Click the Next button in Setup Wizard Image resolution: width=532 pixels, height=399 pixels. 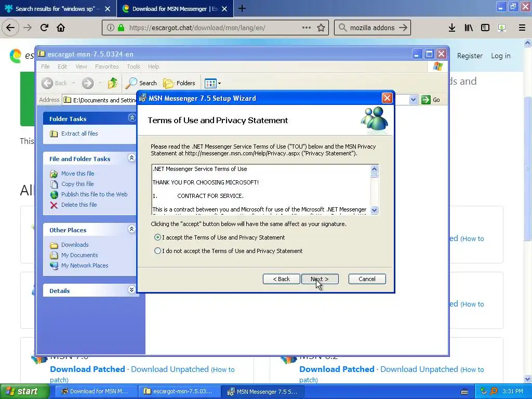[x=320, y=279]
